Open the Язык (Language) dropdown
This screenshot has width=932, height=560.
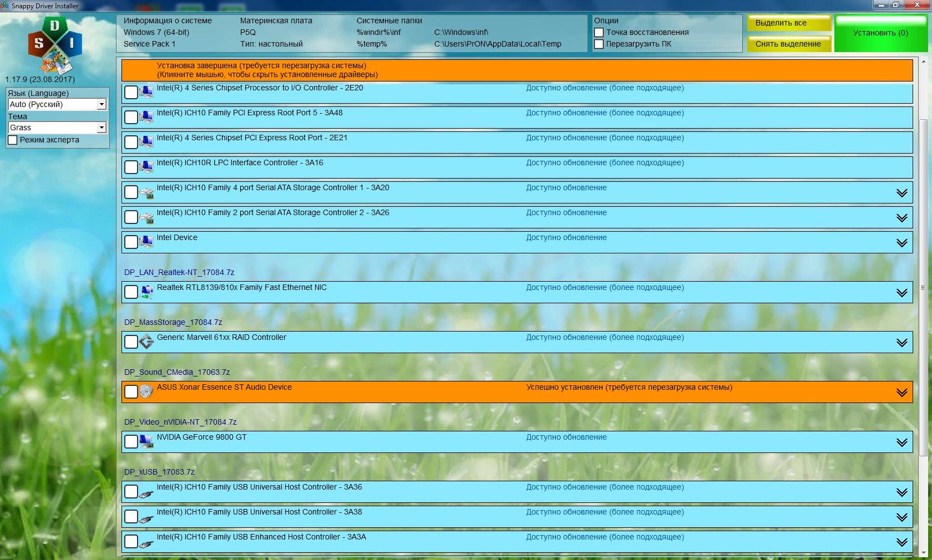(57, 104)
